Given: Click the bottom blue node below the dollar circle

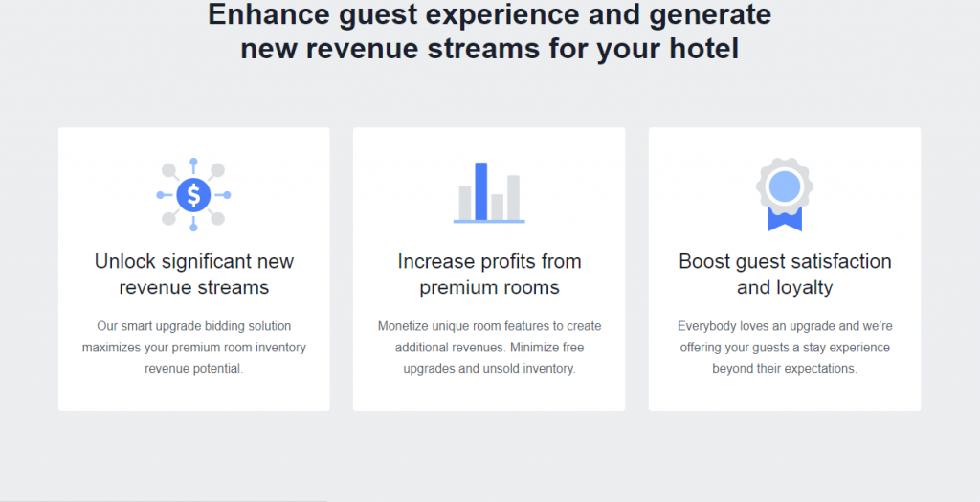Looking at the screenshot, I should (193, 229).
